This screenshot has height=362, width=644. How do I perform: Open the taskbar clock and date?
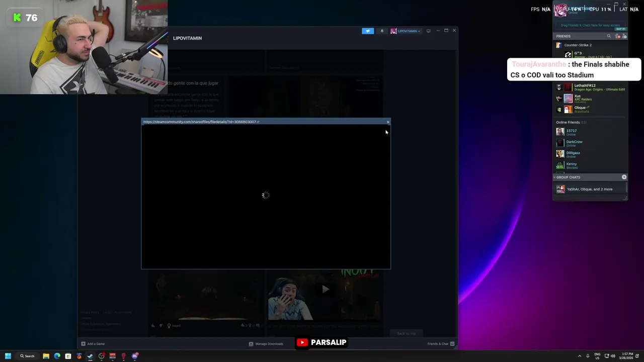click(x=627, y=356)
